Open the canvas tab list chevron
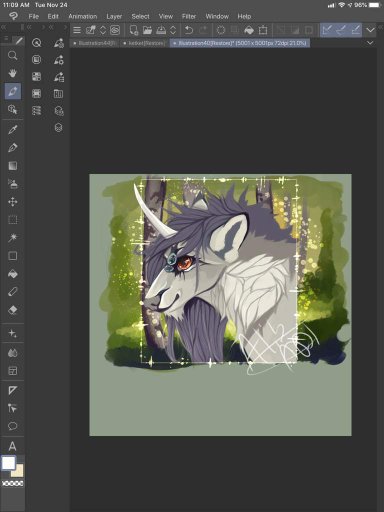 click(370, 43)
